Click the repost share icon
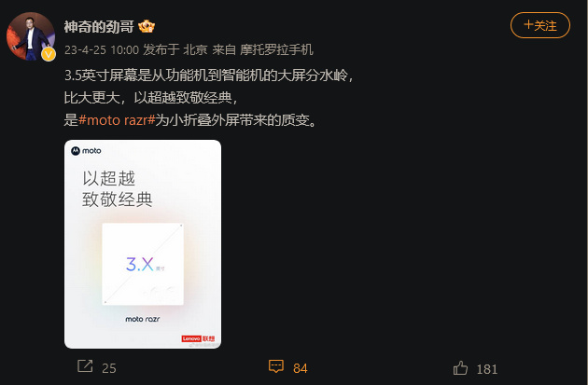Viewport: 588px width, 385px height. [85, 366]
